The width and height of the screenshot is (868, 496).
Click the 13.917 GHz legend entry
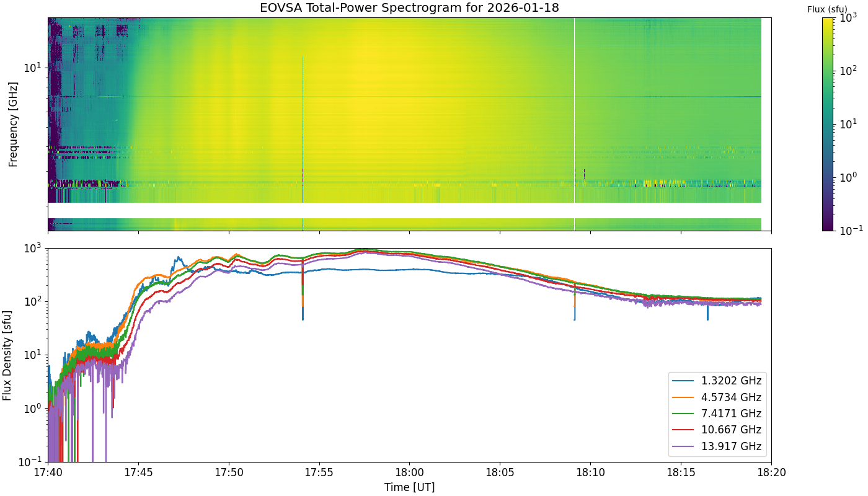point(718,446)
